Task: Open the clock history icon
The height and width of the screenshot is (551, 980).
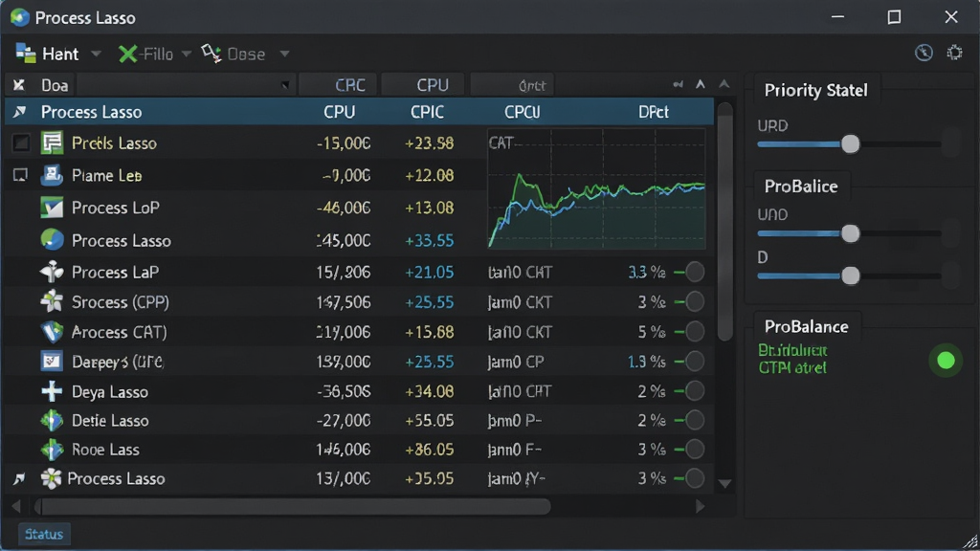Action: 924,54
